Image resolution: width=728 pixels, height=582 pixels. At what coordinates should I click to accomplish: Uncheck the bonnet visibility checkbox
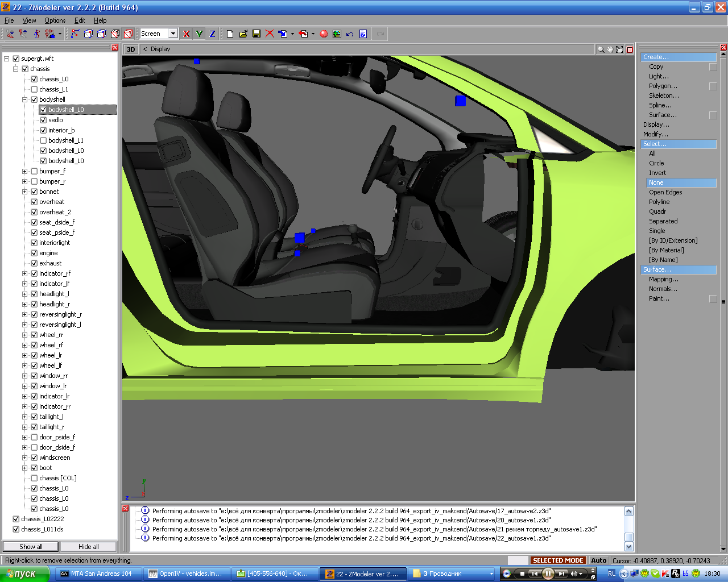tap(34, 192)
